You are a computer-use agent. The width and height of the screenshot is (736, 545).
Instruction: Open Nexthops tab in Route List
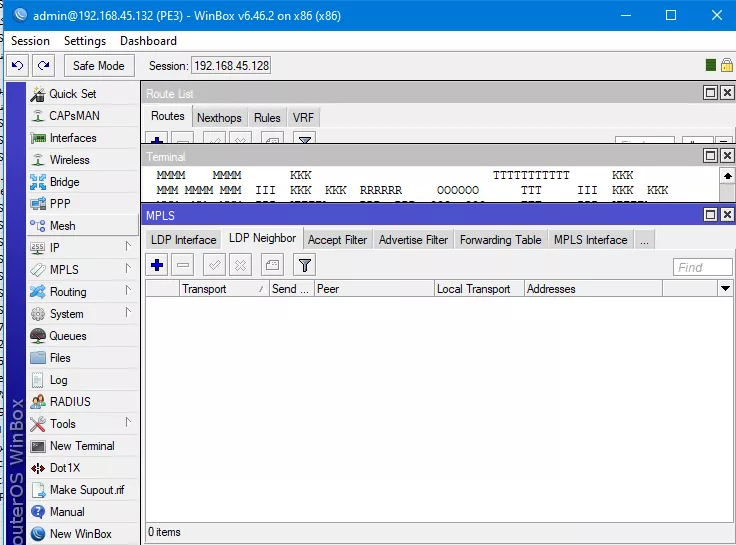click(219, 118)
